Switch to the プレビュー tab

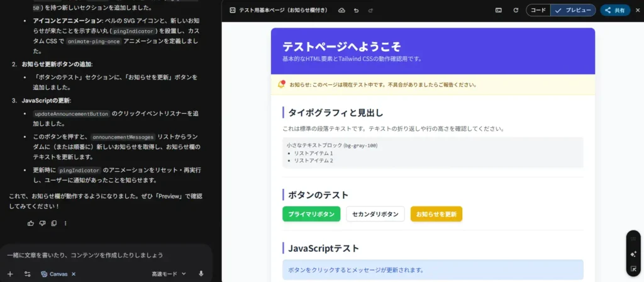pyautogui.click(x=573, y=10)
